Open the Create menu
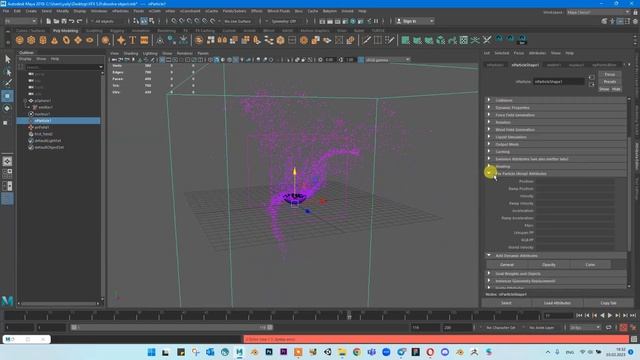The width and height of the screenshot is (640, 360). (31, 11)
